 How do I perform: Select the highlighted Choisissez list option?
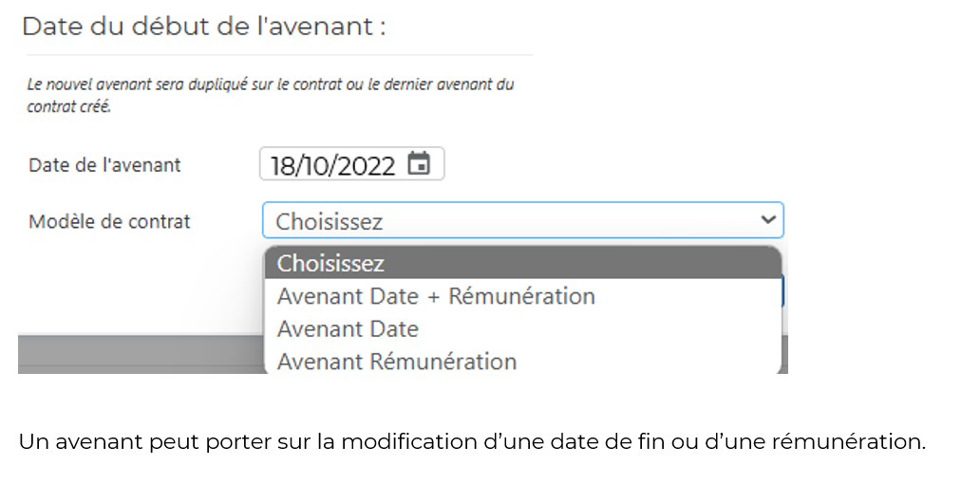(x=523, y=263)
